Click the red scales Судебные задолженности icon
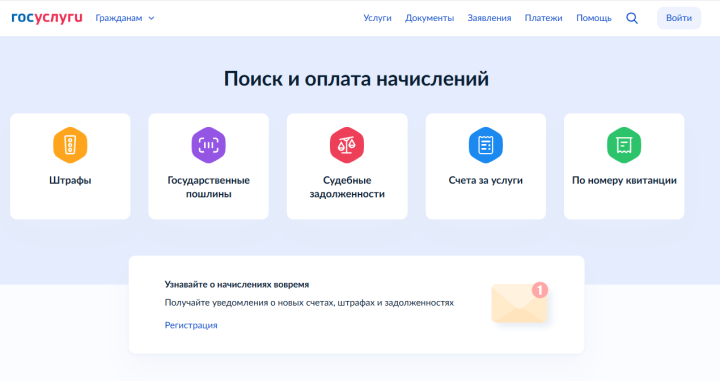Viewport: 720px width, 381px height. (347, 145)
